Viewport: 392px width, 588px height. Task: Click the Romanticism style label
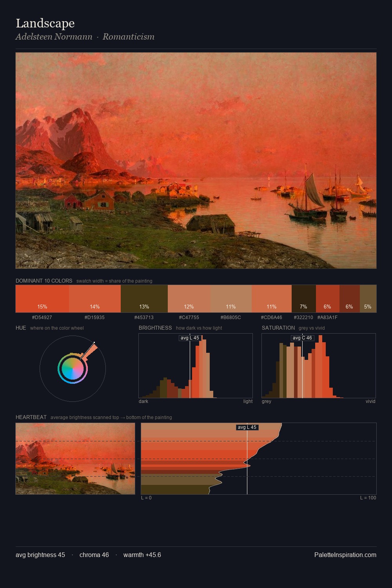(129, 36)
